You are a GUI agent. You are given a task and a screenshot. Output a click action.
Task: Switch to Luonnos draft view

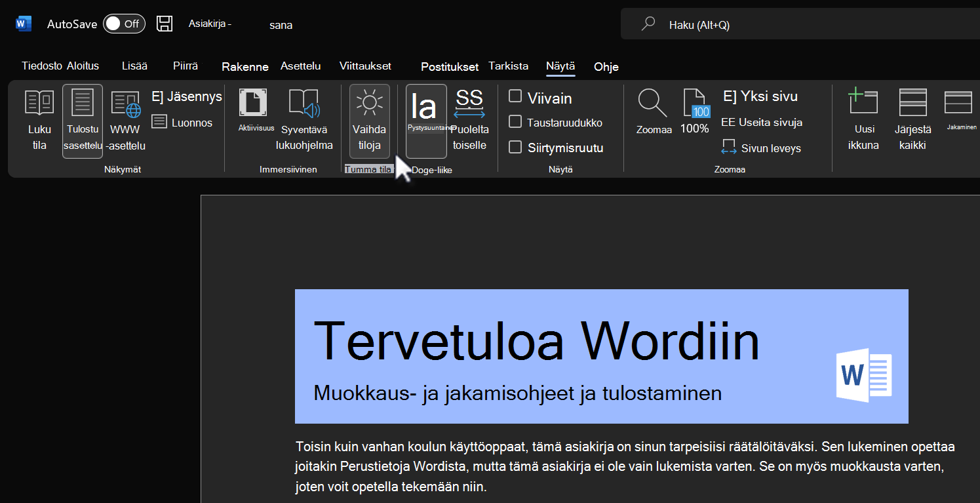tap(182, 122)
